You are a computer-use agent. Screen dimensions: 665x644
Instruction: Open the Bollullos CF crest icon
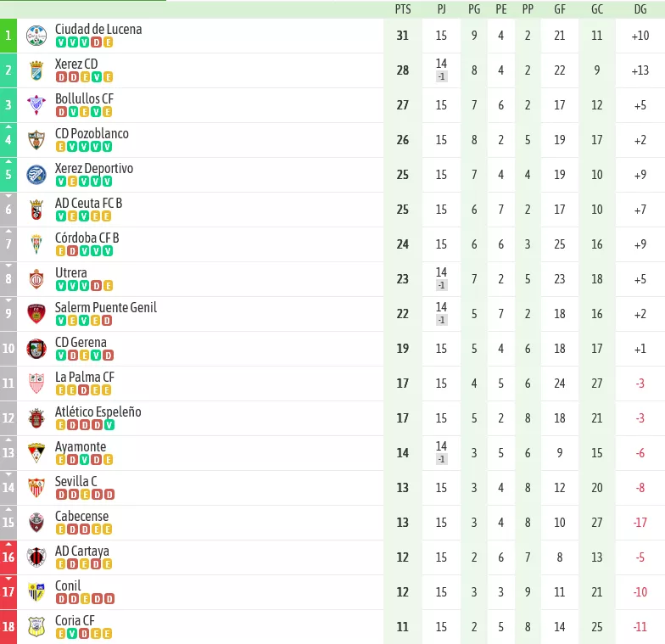click(36, 105)
